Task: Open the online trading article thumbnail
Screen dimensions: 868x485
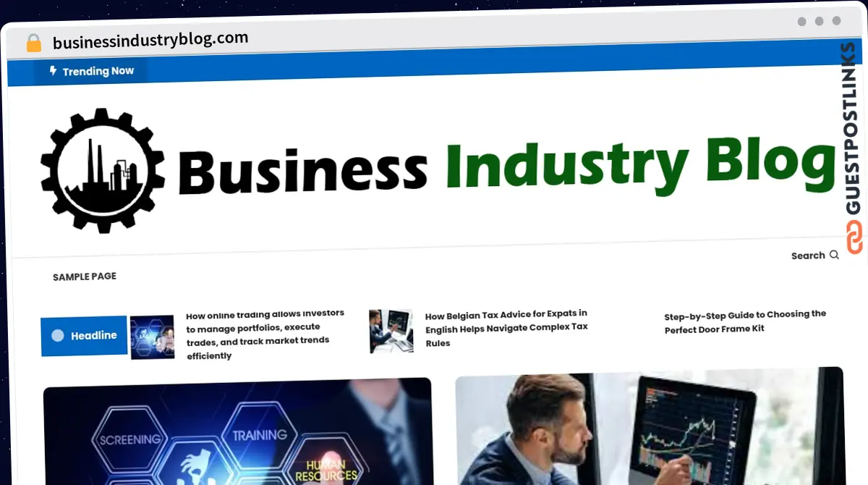Action: (152, 337)
